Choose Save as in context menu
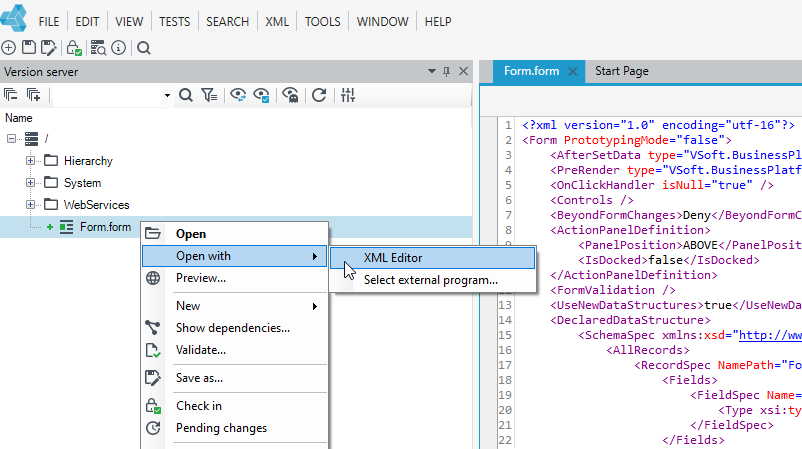The width and height of the screenshot is (802, 449). point(235,378)
